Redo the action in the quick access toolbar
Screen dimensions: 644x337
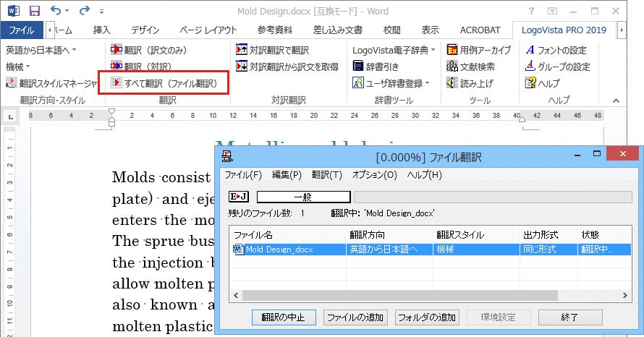pos(84,10)
